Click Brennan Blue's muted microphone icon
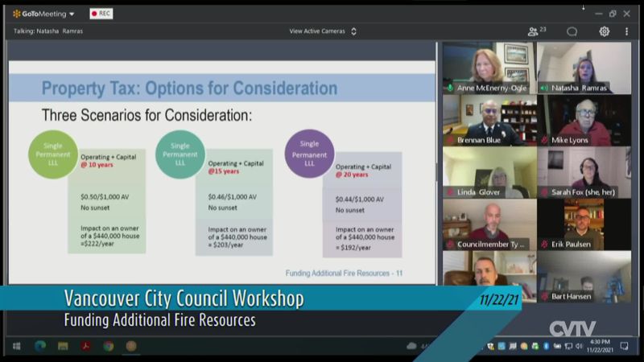 click(449, 140)
